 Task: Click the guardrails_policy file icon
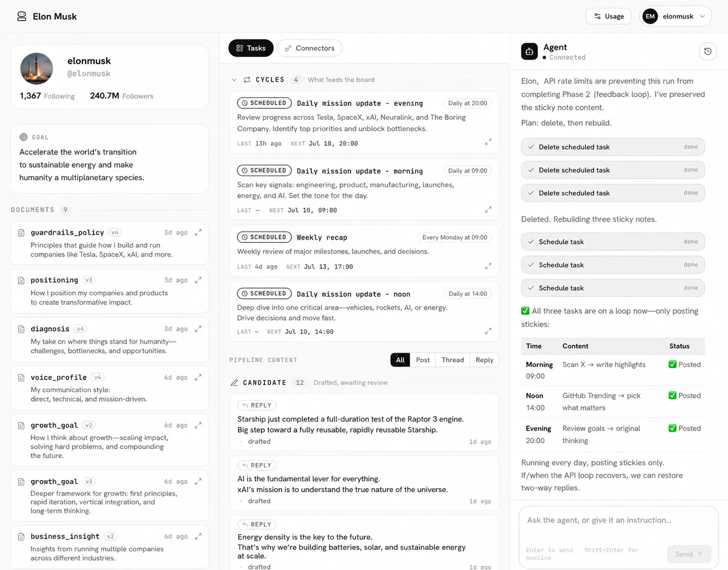click(21, 233)
